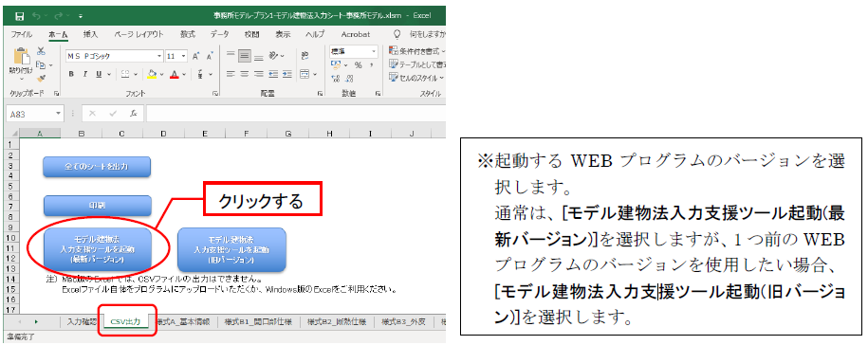Copy selection with the copy icon

click(40, 64)
